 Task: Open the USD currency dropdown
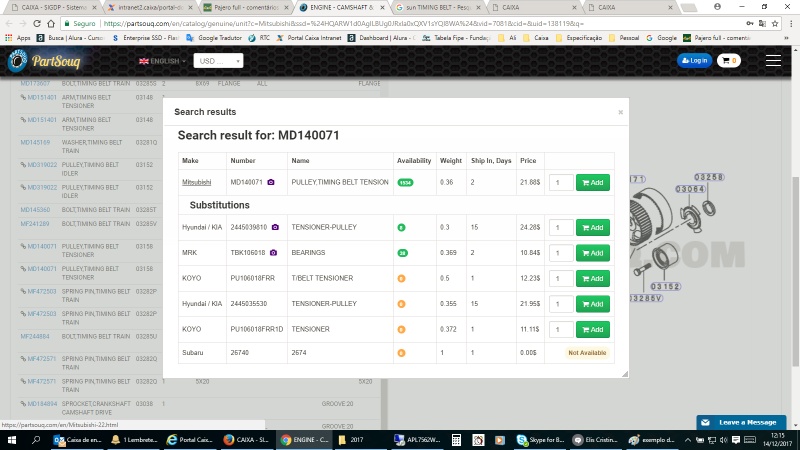click(x=218, y=61)
